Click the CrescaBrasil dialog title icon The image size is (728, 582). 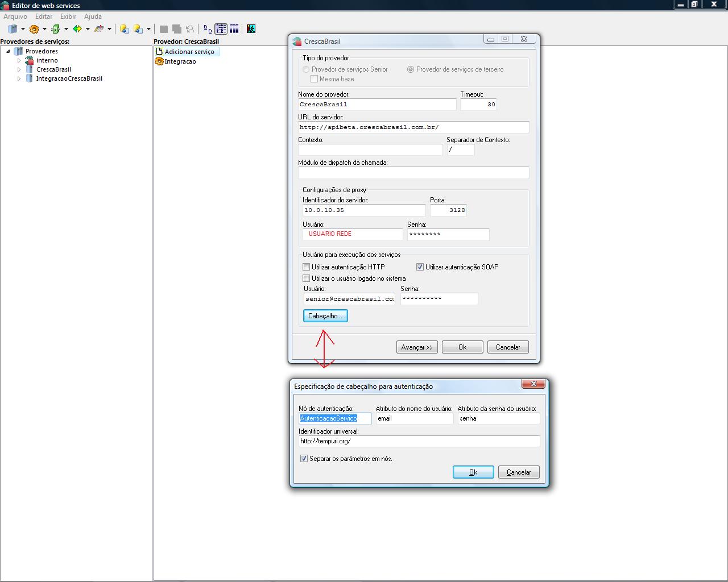pyautogui.click(x=297, y=41)
